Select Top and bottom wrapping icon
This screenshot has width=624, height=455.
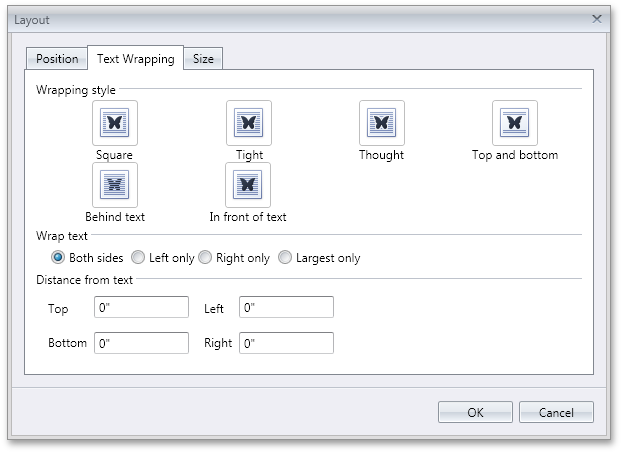(515, 124)
